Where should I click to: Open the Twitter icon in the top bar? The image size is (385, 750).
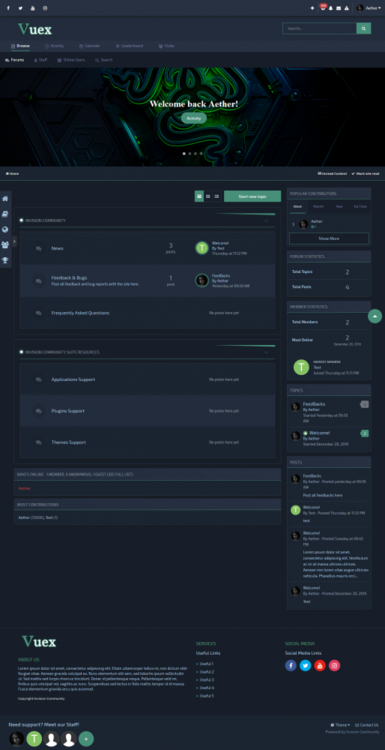20,8
